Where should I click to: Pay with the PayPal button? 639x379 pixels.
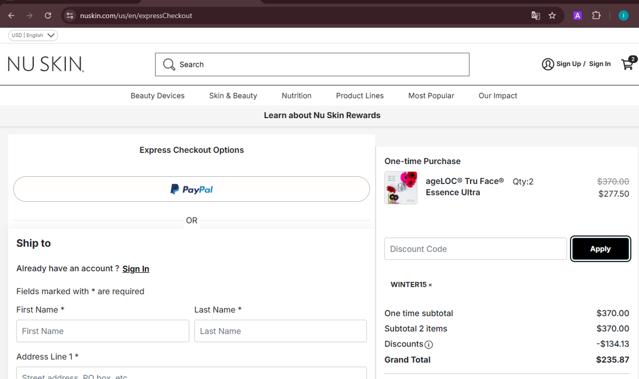(x=192, y=189)
